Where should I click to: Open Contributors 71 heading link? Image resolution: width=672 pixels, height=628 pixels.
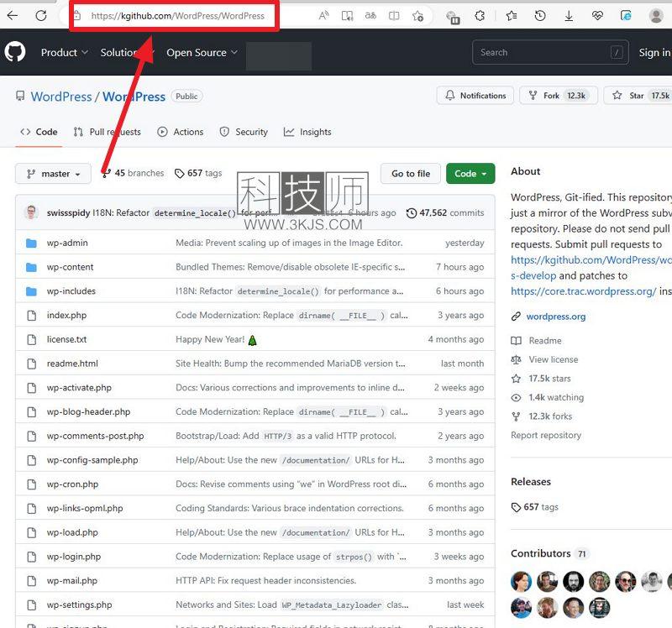pyautogui.click(x=549, y=553)
